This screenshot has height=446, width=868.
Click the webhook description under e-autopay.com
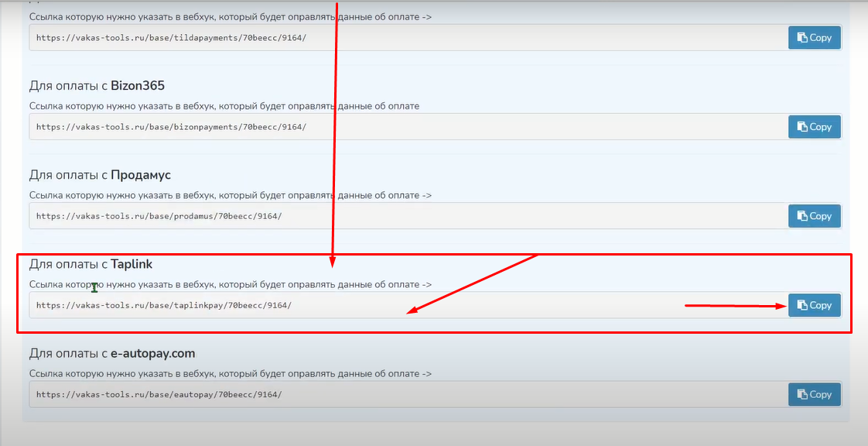tap(230, 373)
